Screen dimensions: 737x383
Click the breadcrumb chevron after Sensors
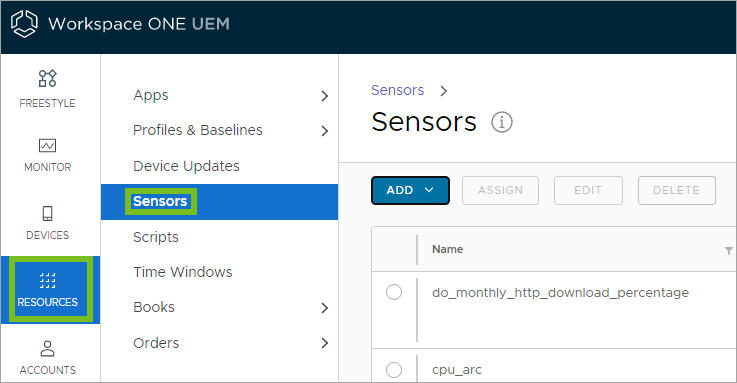[443, 91]
